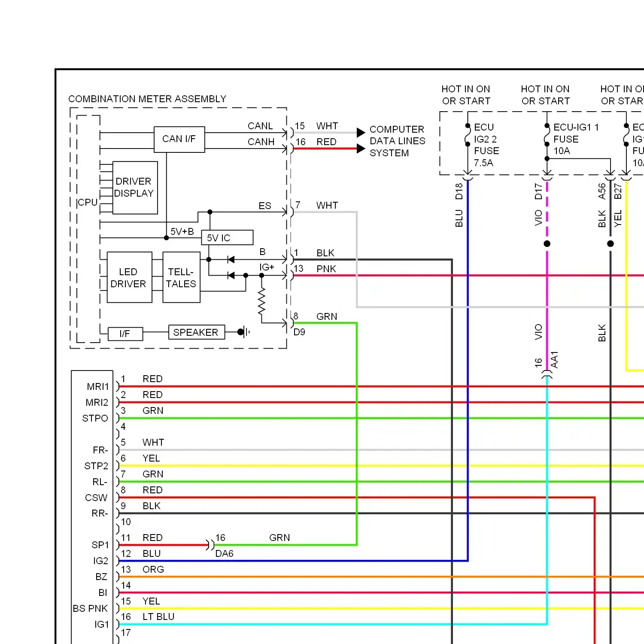Select the "B27" connector label
This screenshot has width=644, height=644.
[x=618, y=191]
